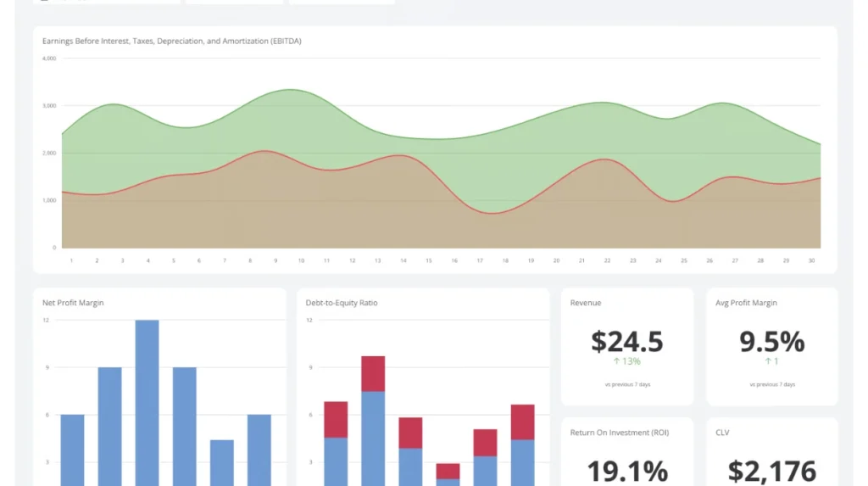Select the 9.5% Avg Profit Margin value
This screenshot has height=486, width=868.
771,341
